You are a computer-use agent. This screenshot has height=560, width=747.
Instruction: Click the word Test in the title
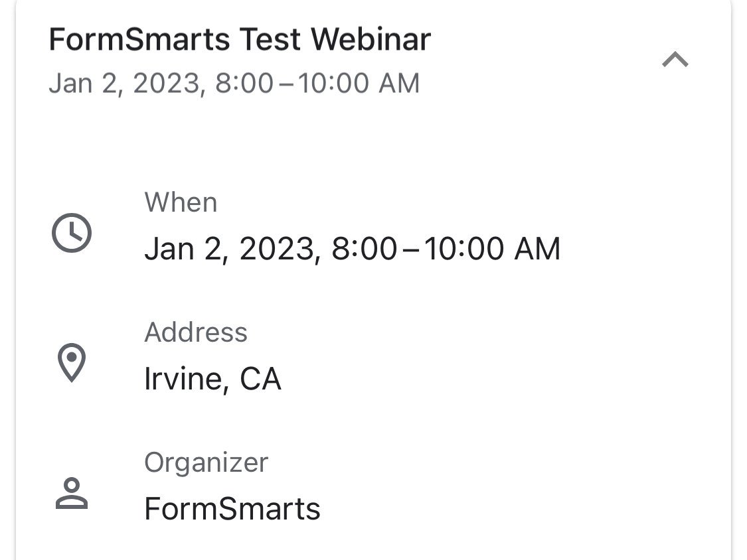(270, 39)
